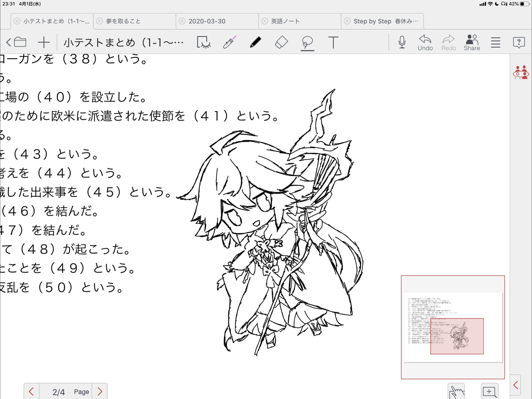Open the hamburger list menu
Image resolution: width=532 pixels, height=399 pixels.
pos(495,43)
